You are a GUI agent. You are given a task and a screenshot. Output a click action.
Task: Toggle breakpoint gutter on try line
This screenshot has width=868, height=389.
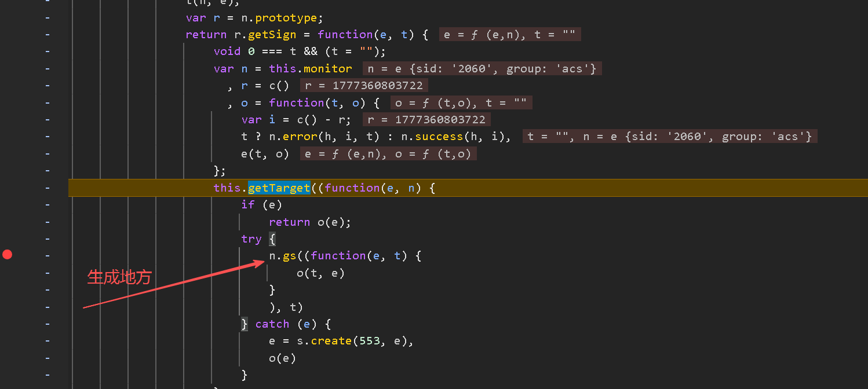[48, 238]
